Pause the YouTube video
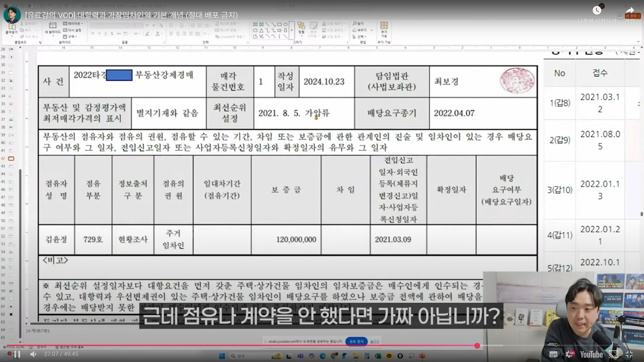The image size is (644, 362). tap(17, 354)
